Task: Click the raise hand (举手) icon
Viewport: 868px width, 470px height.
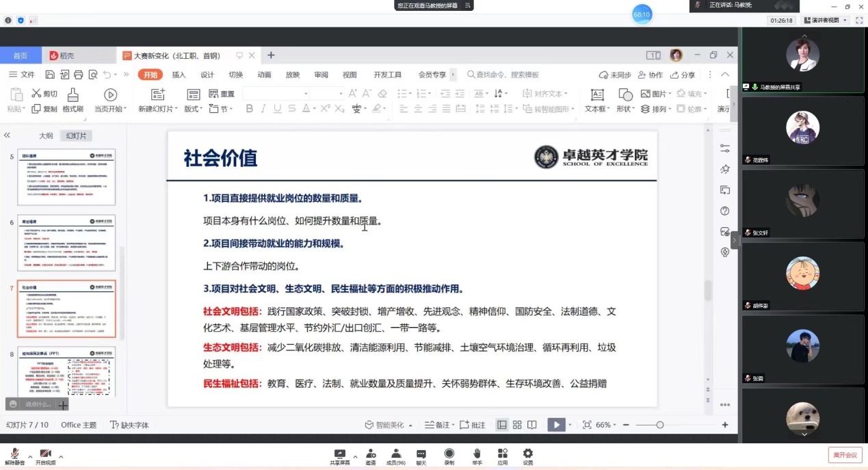Action: [477, 454]
